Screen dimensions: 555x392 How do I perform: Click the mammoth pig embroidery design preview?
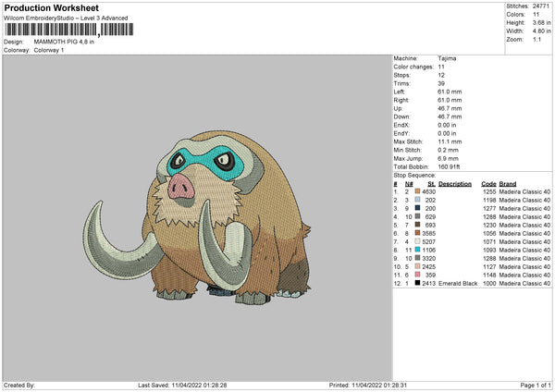pos(197,217)
